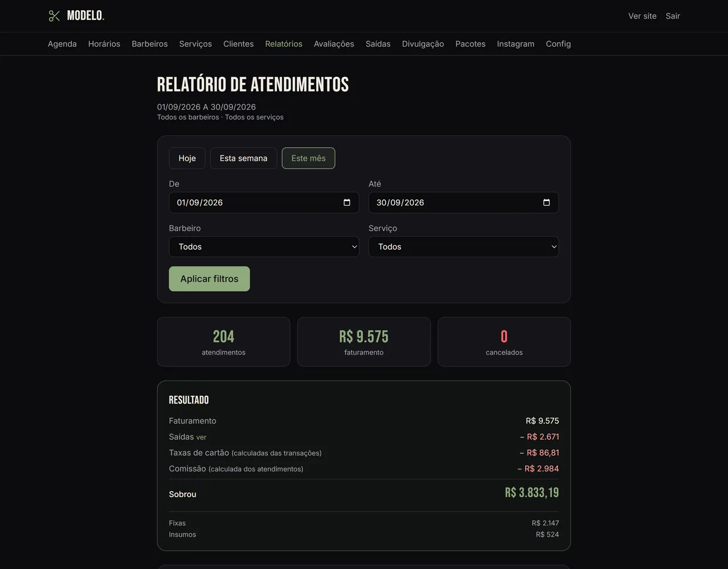Image resolution: width=728 pixels, height=569 pixels.
Task: Open the Config tab
Action: click(559, 44)
